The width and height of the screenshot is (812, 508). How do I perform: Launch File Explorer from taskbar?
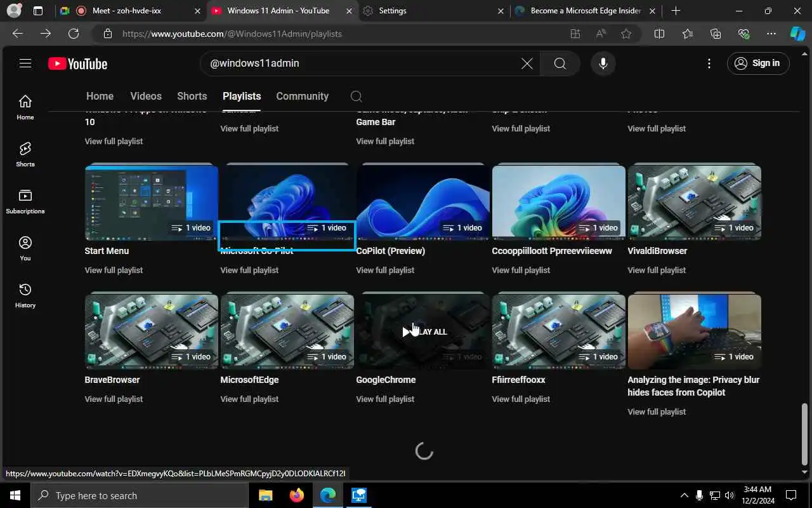265,495
